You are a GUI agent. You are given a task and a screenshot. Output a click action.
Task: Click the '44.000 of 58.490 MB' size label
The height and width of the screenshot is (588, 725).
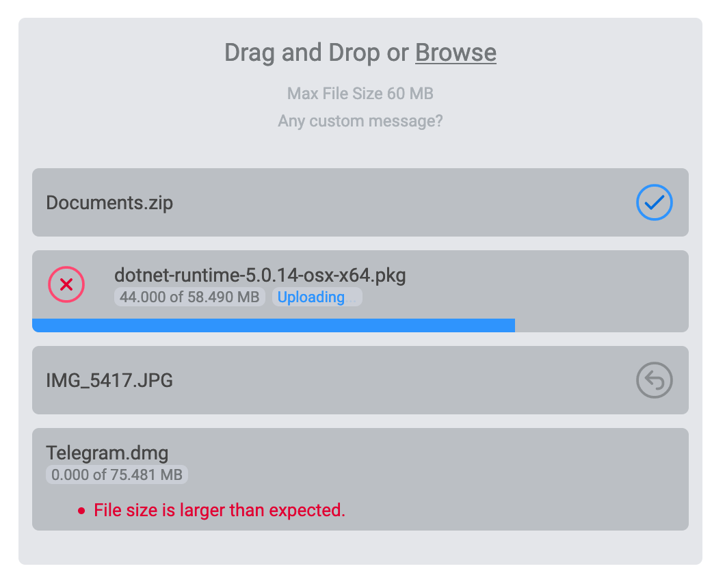click(189, 297)
